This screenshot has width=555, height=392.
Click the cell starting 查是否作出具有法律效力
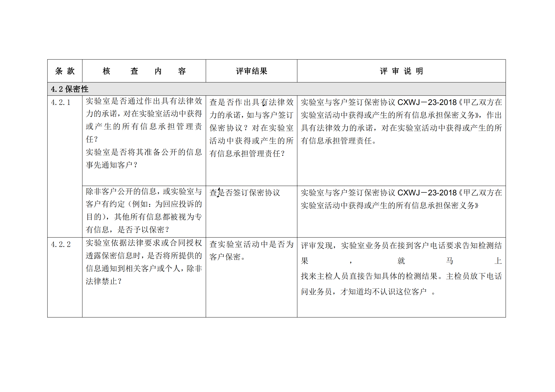pyautogui.click(x=251, y=128)
